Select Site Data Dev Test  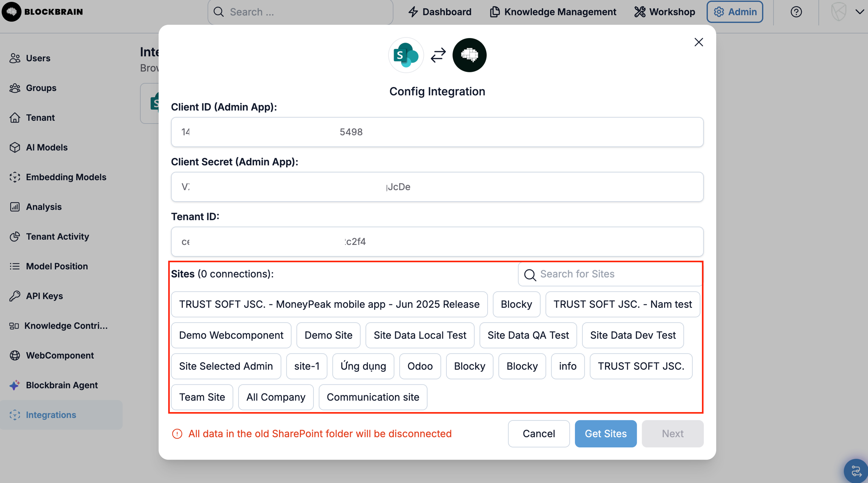[x=633, y=335]
